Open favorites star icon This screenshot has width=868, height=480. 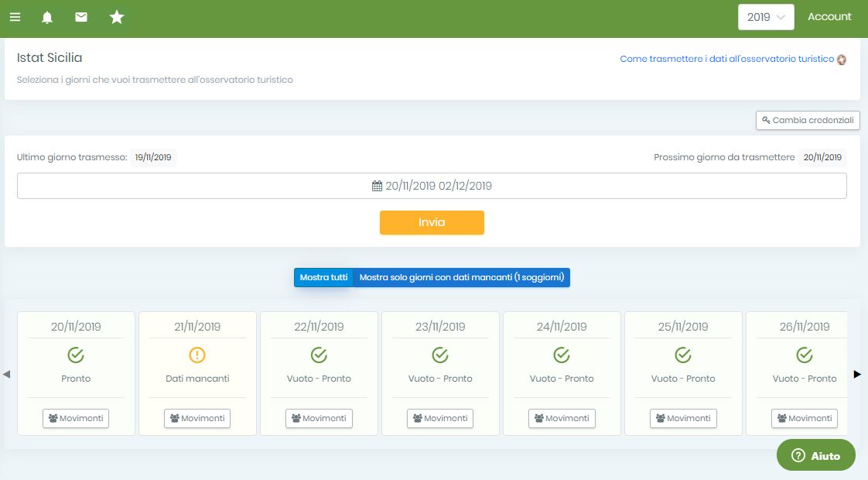pyautogui.click(x=117, y=17)
